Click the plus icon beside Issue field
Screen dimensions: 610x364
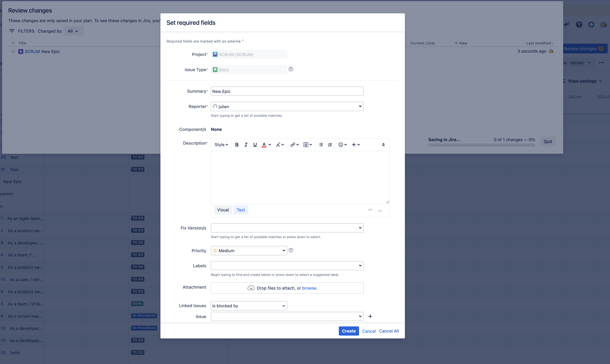pos(370,316)
